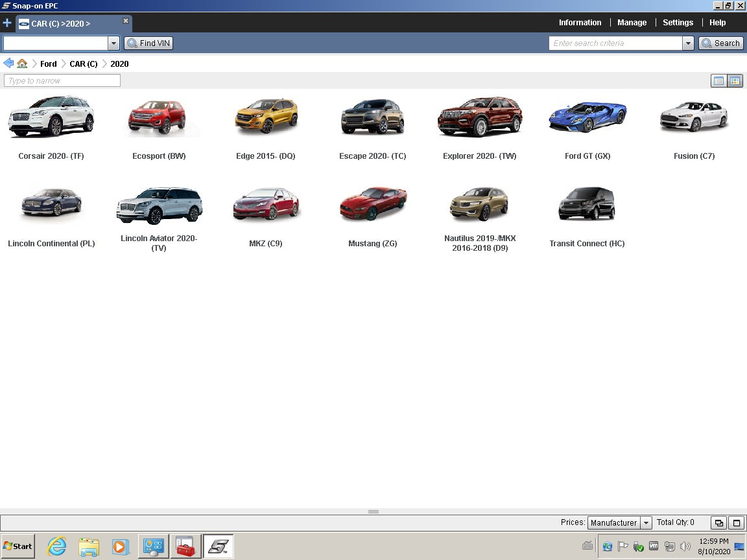Open Windows Explorer folder icon in taskbar
This screenshot has height=560, width=747.
coord(89,546)
